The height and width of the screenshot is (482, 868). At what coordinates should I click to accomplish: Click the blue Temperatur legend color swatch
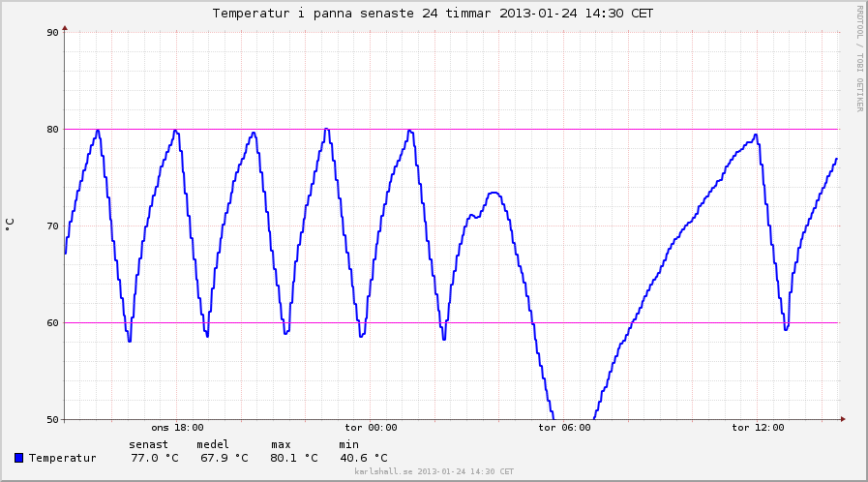(x=19, y=458)
